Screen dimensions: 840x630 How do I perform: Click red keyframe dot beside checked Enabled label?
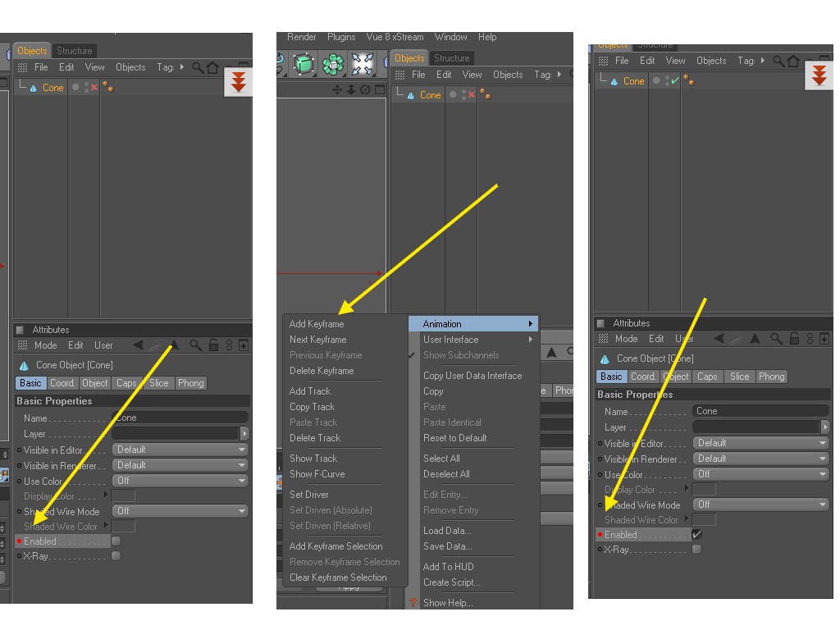[x=600, y=535]
